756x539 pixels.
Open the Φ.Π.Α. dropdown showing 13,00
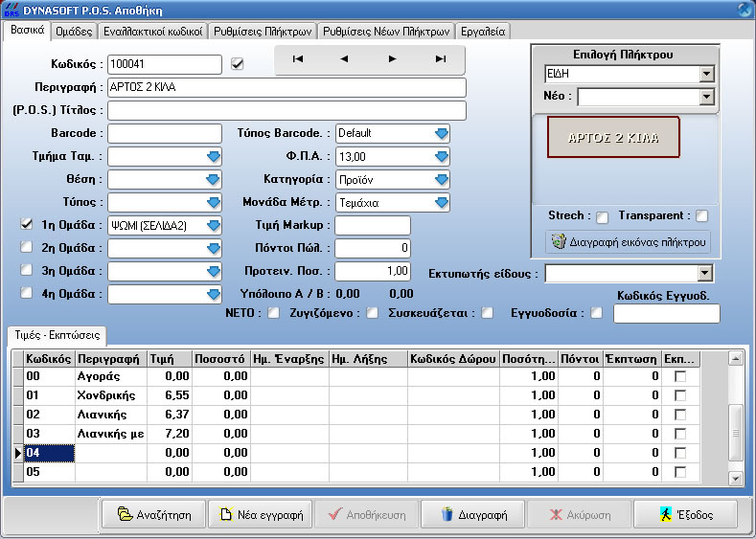pos(441,157)
